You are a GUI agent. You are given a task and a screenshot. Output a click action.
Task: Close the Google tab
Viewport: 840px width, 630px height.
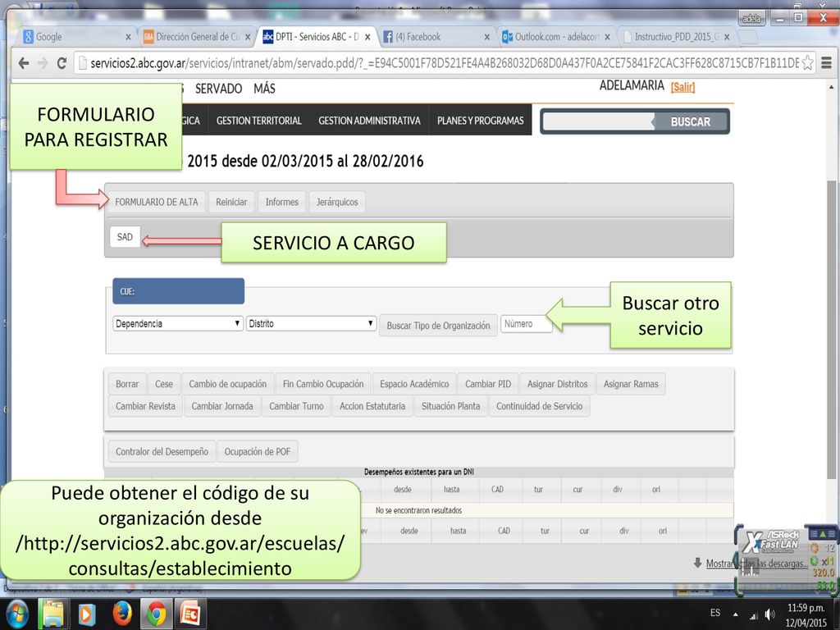pos(128,37)
